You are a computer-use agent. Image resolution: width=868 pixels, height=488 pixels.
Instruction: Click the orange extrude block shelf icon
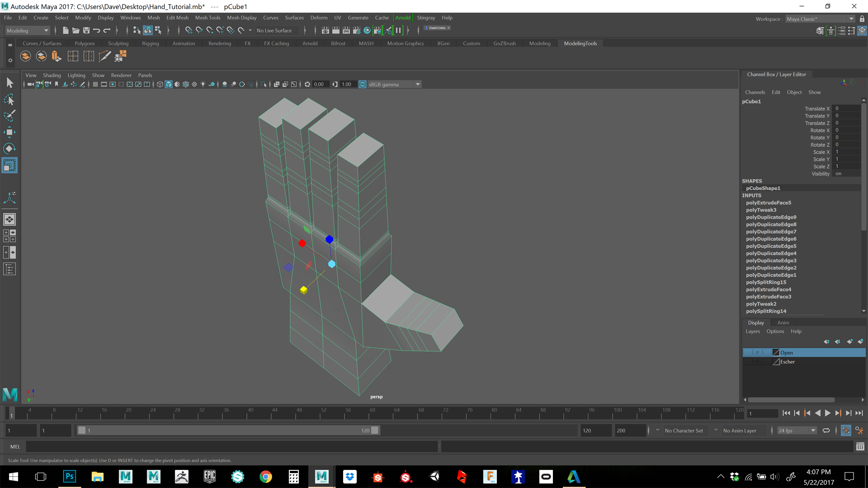click(57, 56)
